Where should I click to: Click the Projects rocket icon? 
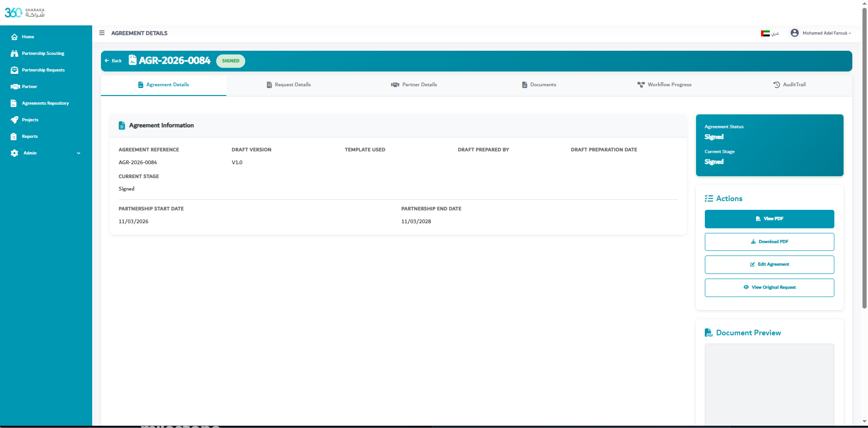click(x=14, y=120)
